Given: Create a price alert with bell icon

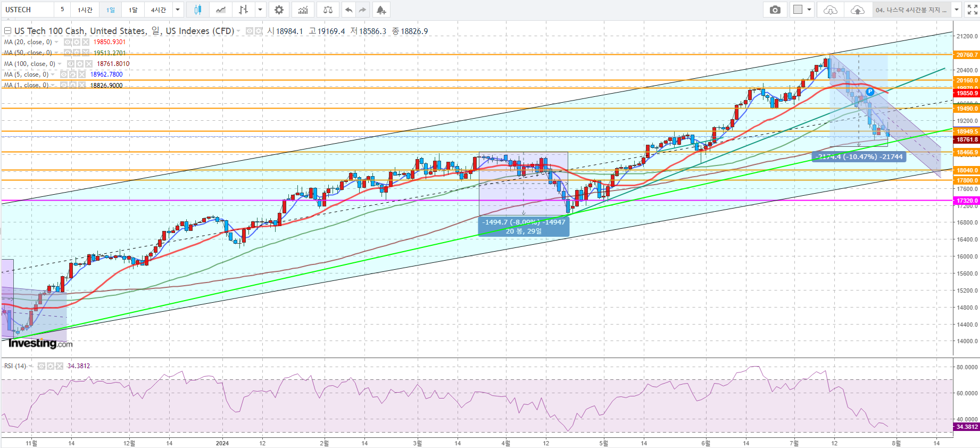Looking at the screenshot, I should [x=381, y=10].
